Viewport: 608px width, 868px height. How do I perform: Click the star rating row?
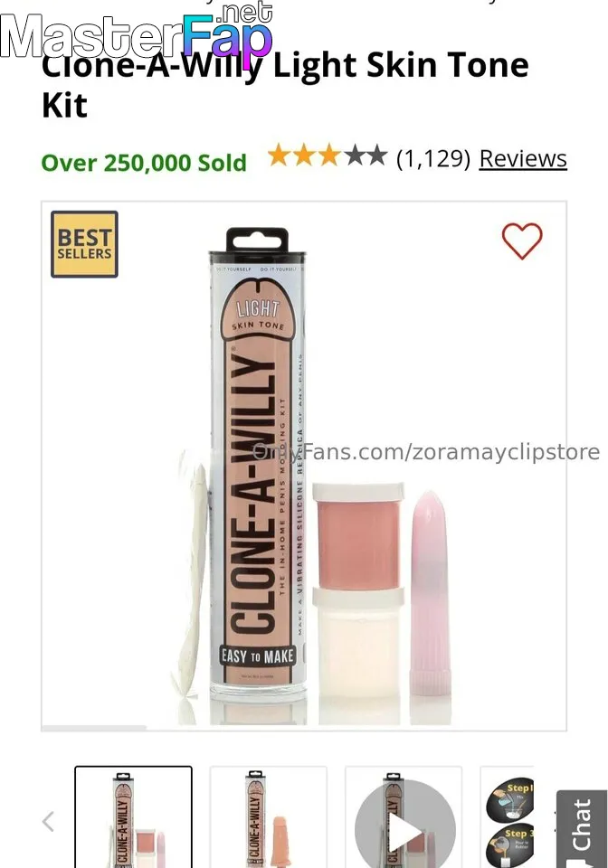pos(328,156)
